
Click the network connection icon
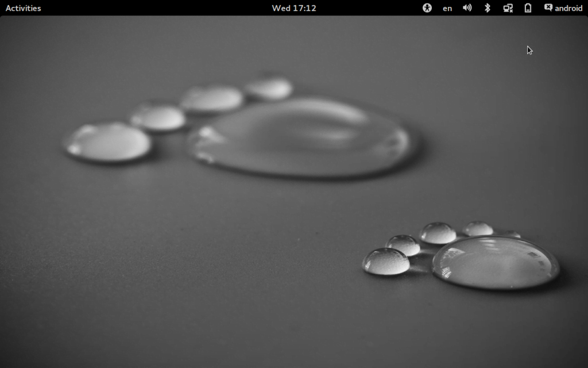[x=508, y=8]
